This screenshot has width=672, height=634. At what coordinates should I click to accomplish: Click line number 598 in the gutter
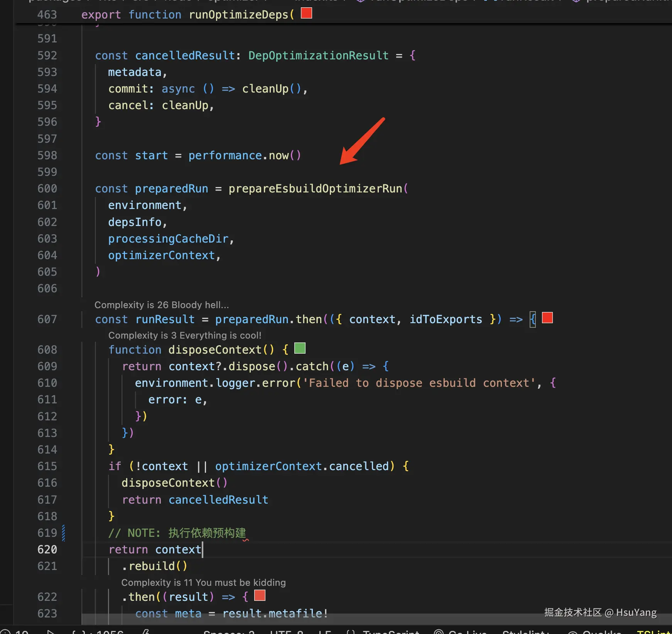click(47, 155)
